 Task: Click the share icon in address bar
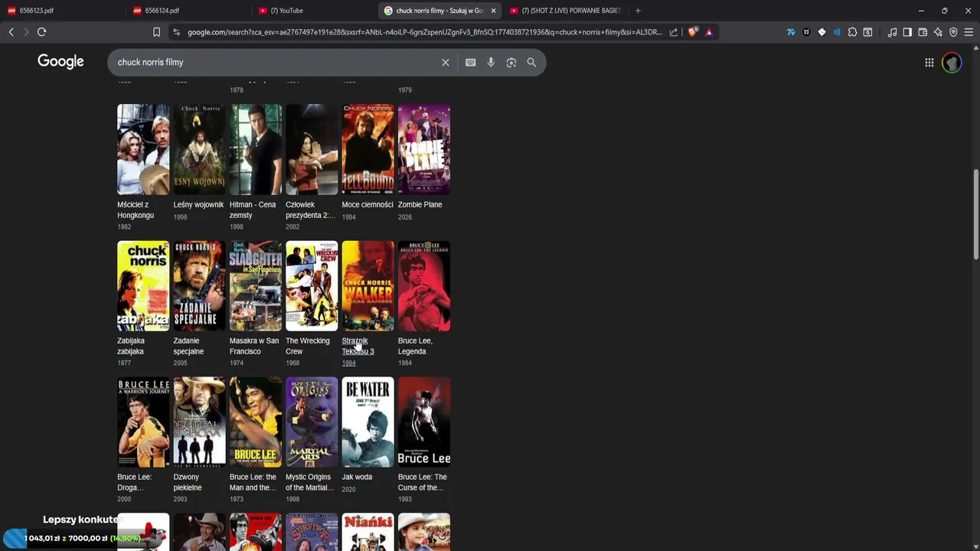tap(673, 32)
